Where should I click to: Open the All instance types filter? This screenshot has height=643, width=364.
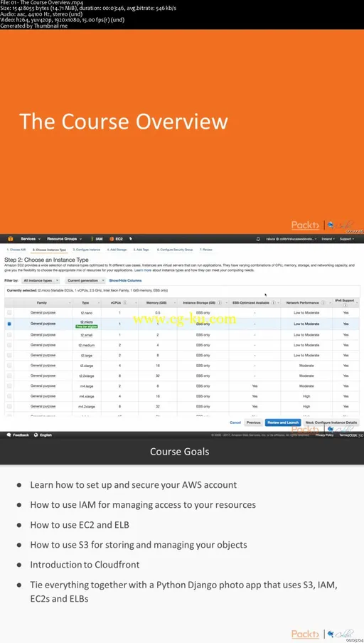(41, 280)
